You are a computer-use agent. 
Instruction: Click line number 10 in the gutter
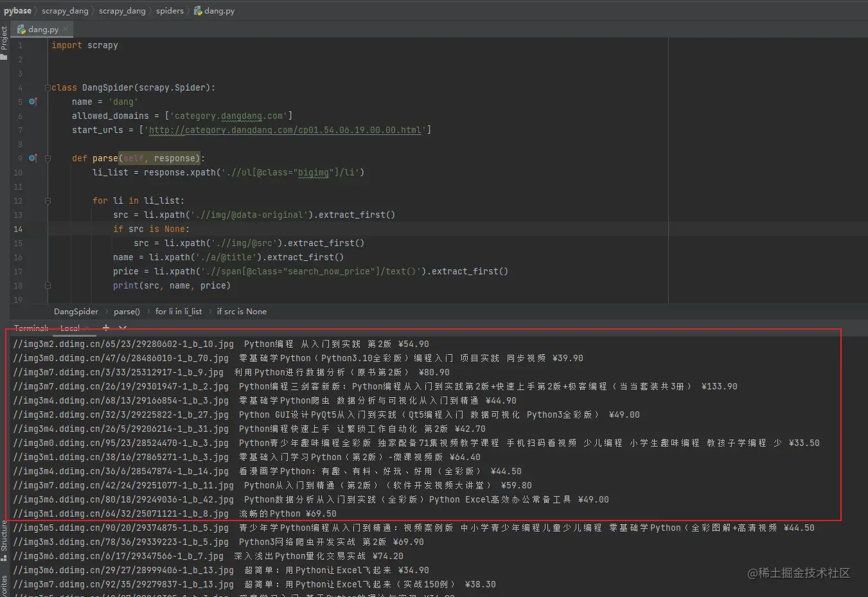click(x=18, y=173)
